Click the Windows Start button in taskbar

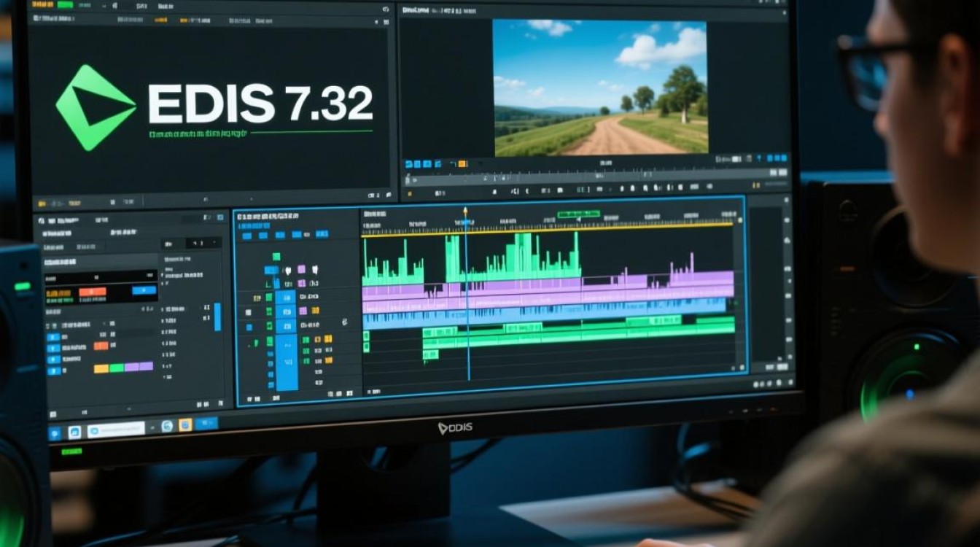(55, 433)
